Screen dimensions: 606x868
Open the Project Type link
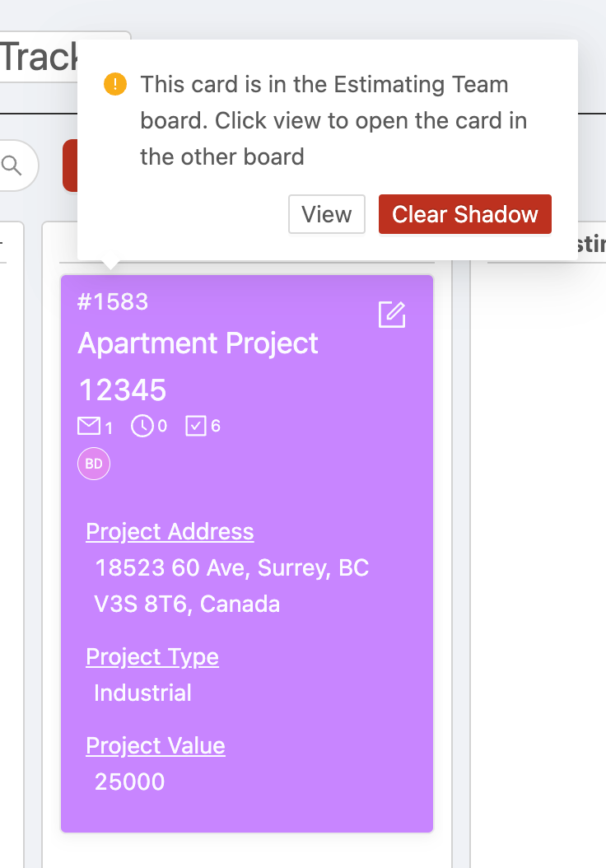[152, 657]
